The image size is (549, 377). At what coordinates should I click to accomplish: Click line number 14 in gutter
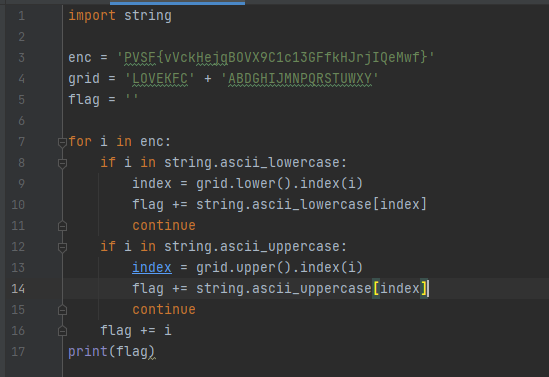click(x=18, y=289)
